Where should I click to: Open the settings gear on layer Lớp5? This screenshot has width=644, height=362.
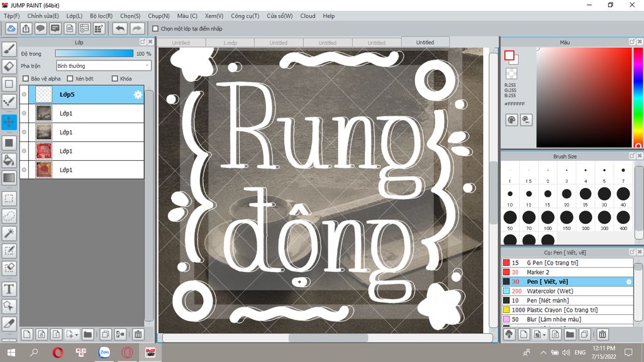pos(138,95)
